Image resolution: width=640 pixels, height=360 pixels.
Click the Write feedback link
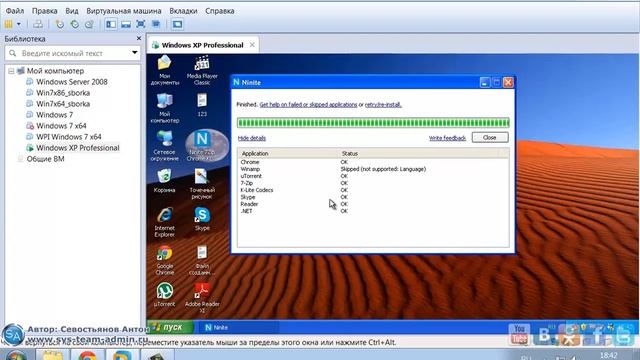pos(447,138)
